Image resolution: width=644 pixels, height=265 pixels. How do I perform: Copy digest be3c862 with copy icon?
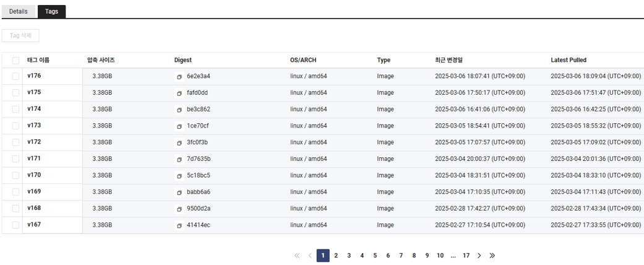pyautogui.click(x=179, y=110)
